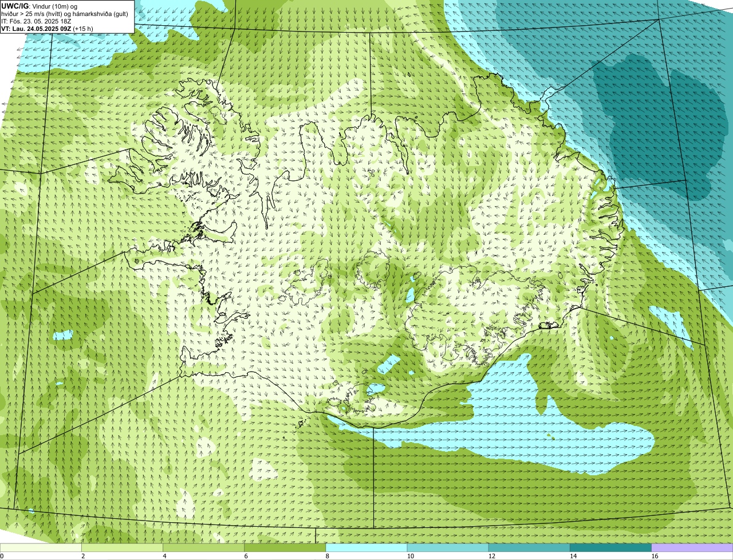The width and height of the screenshot is (733, 560).
Task: Click the legend scale label '2'
Action: (x=83, y=556)
